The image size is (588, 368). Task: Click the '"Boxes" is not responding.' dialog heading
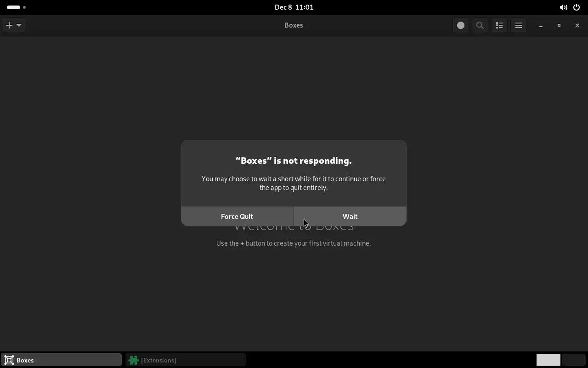point(294,161)
